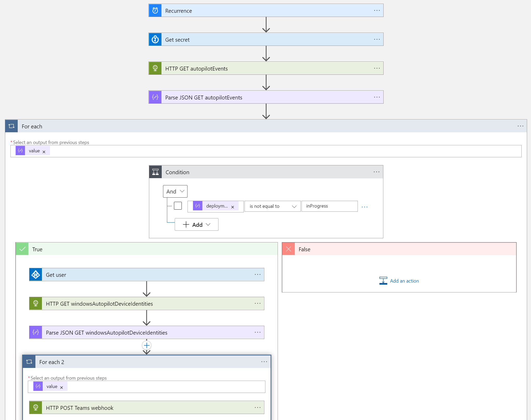This screenshot has height=420, width=531.
Task: Click the Key Vault icon on Get secret
Action: click(155, 39)
